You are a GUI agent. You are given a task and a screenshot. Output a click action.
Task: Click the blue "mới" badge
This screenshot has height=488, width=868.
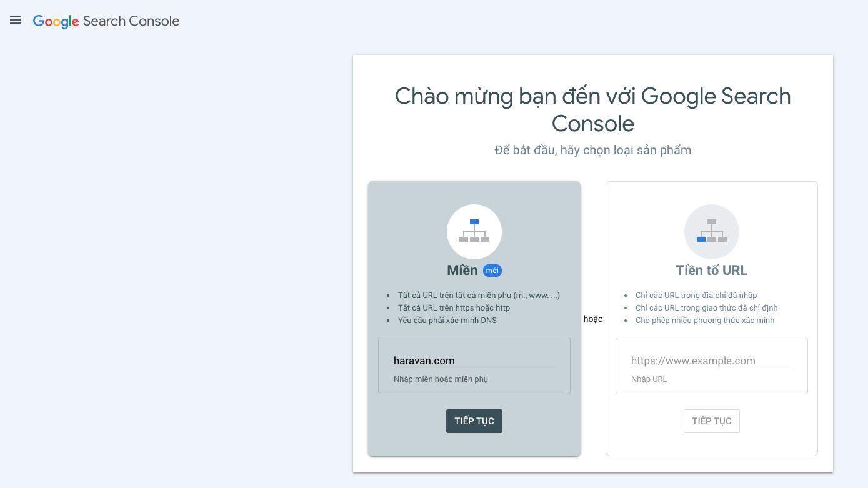[492, 271]
